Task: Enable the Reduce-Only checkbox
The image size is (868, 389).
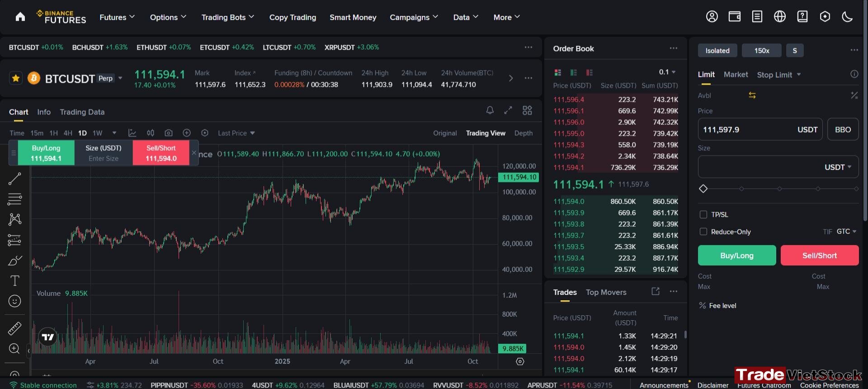Action: 703,232
